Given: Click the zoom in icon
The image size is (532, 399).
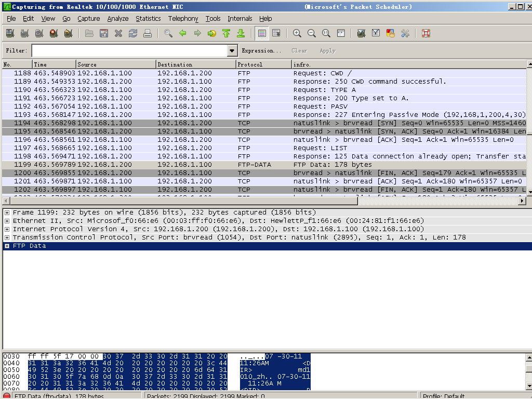Looking at the screenshot, I should [x=297, y=33].
